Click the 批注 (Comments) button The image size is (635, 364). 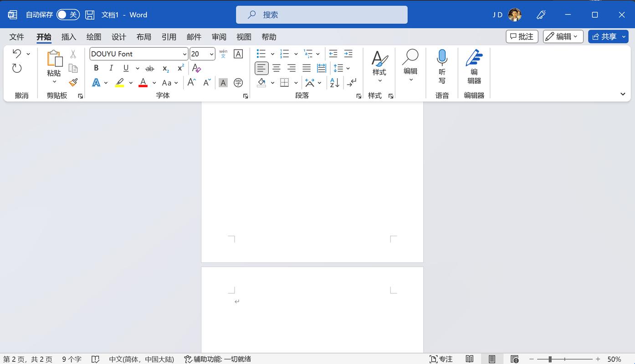(522, 36)
